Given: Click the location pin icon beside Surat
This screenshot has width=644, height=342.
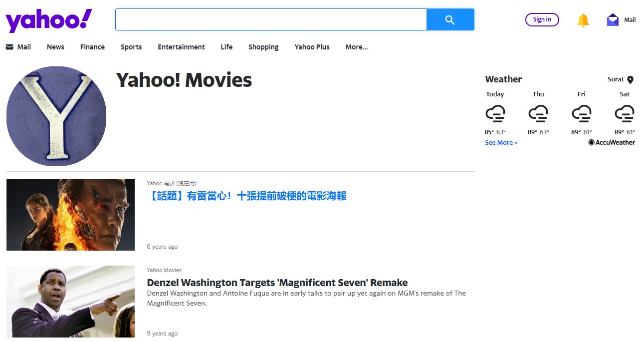Looking at the screenshot, I should pos(630,80).
